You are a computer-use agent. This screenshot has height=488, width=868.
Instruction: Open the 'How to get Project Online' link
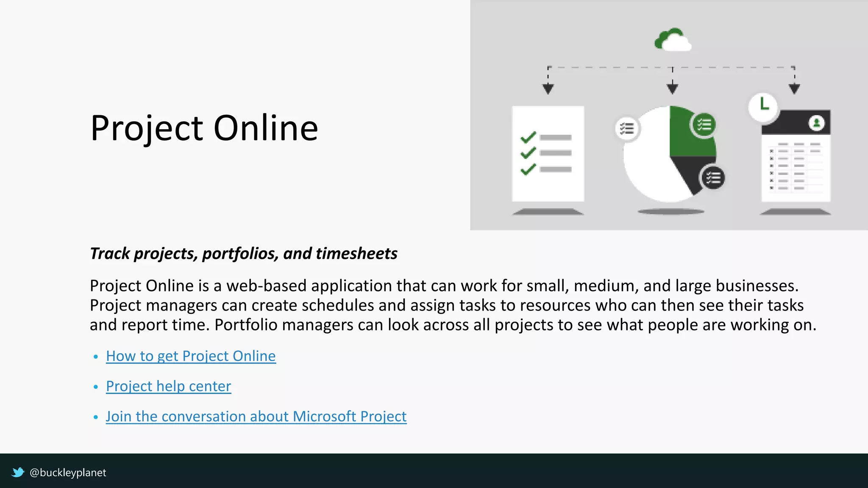coord(191,356)
